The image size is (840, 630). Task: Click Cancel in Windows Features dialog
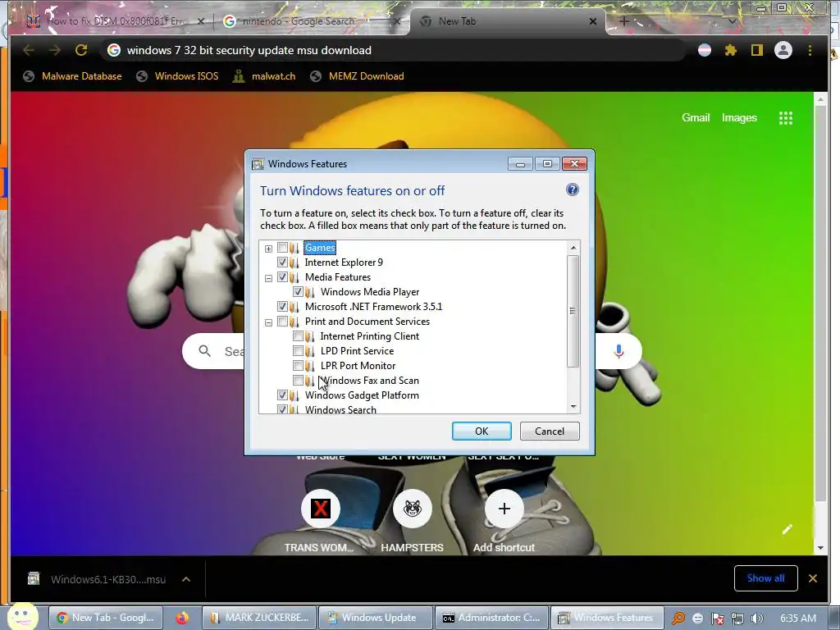pyautogui.click(x=550, y=431)
